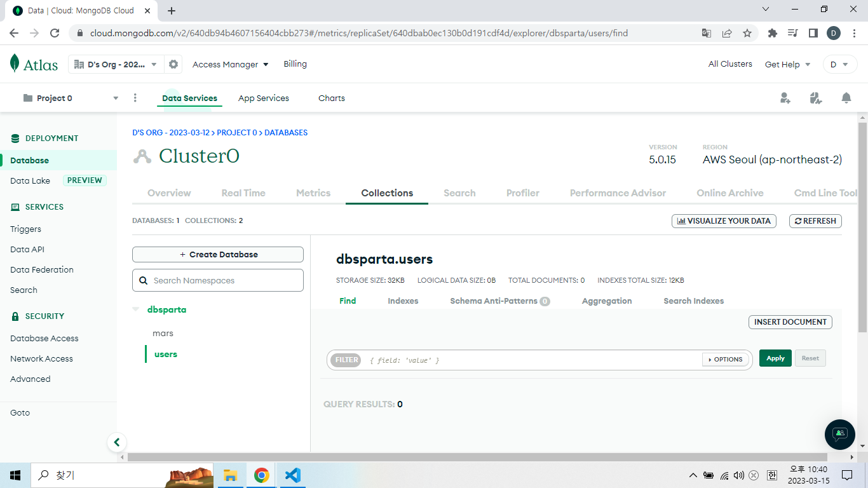
Task: Show hidden system tray icons
Action: pyautogui.click(x=693, y=475)
